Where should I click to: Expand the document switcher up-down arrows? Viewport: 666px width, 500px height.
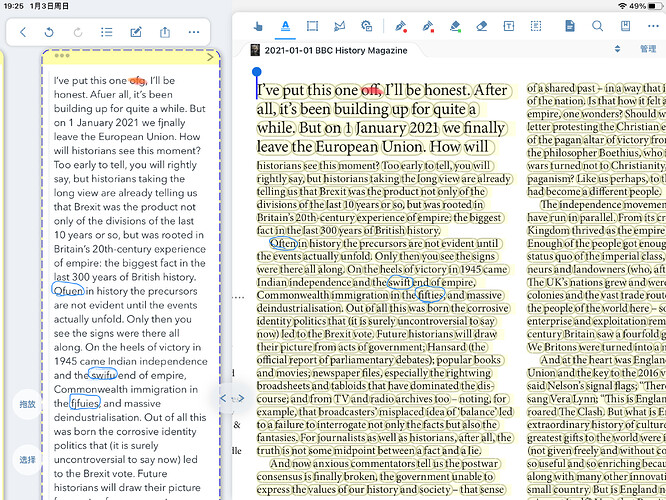[x=617, y=49]
